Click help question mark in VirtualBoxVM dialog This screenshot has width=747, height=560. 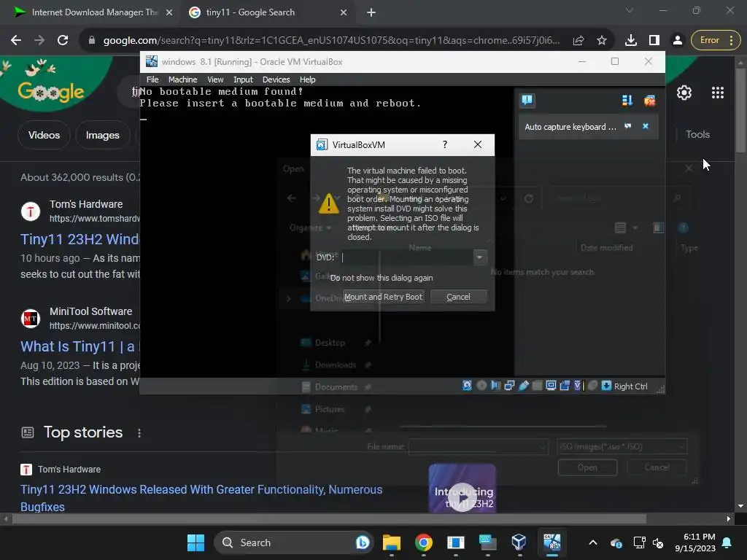(x=445, y=144)
